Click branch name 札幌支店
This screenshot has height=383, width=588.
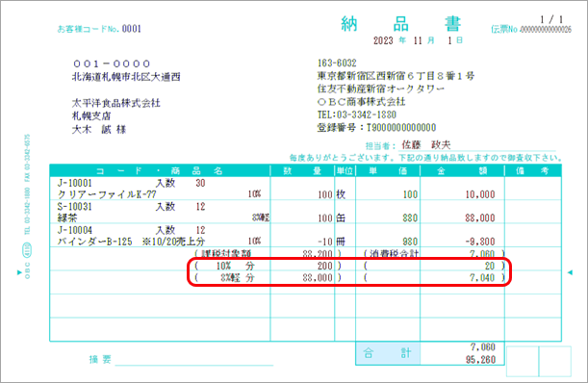[x=91, y=115]
